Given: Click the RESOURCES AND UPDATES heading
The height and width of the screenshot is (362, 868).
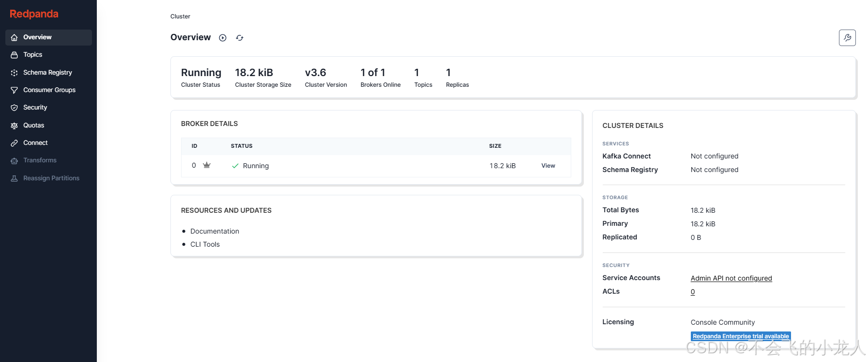Looking at the screenshot, I should pos(226,210).
